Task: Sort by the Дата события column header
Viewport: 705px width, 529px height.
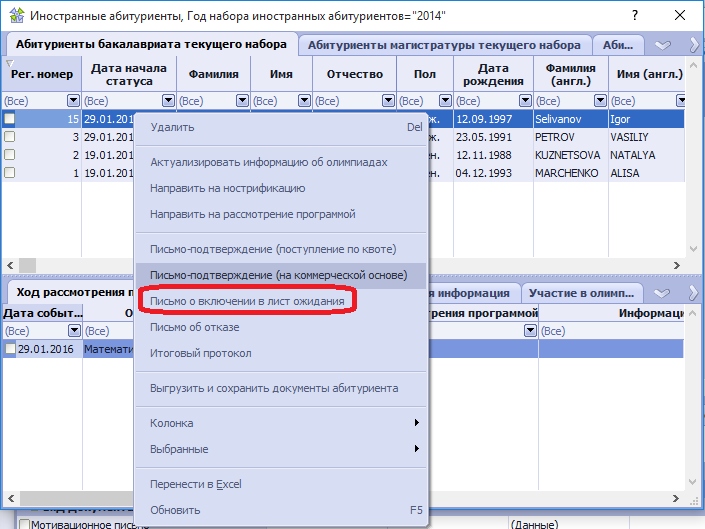Action: (x=42, y=313)
